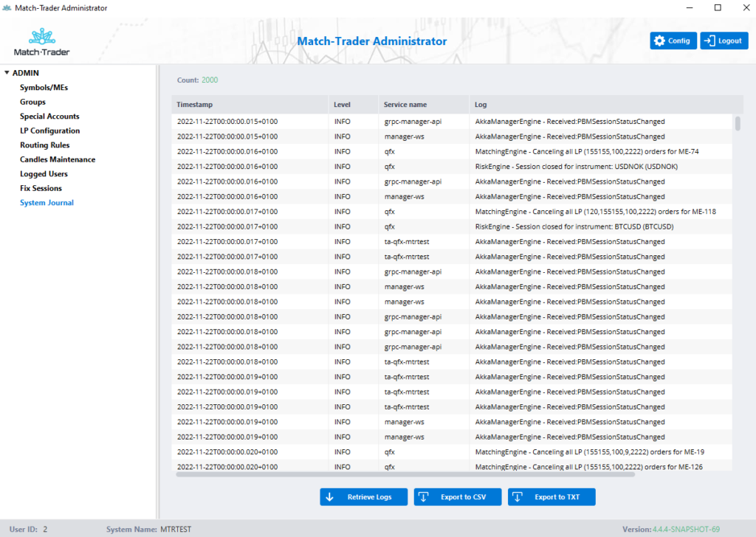Sort by the Log column header
756x537 pixels.
tap(606, 105)
